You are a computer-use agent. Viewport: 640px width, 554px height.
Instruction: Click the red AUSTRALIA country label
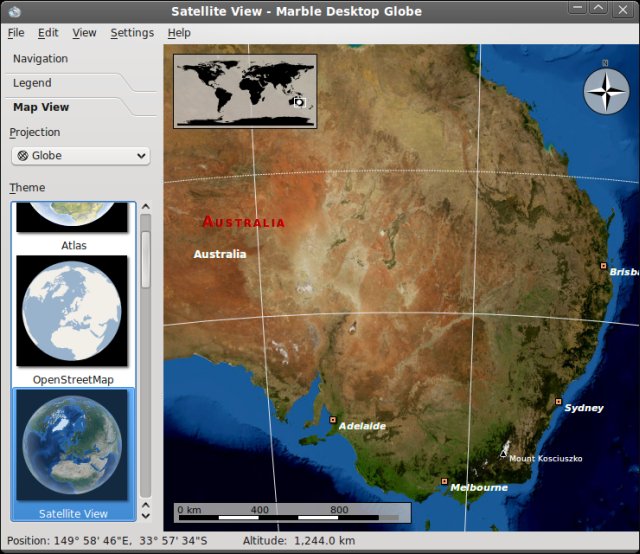244,222
